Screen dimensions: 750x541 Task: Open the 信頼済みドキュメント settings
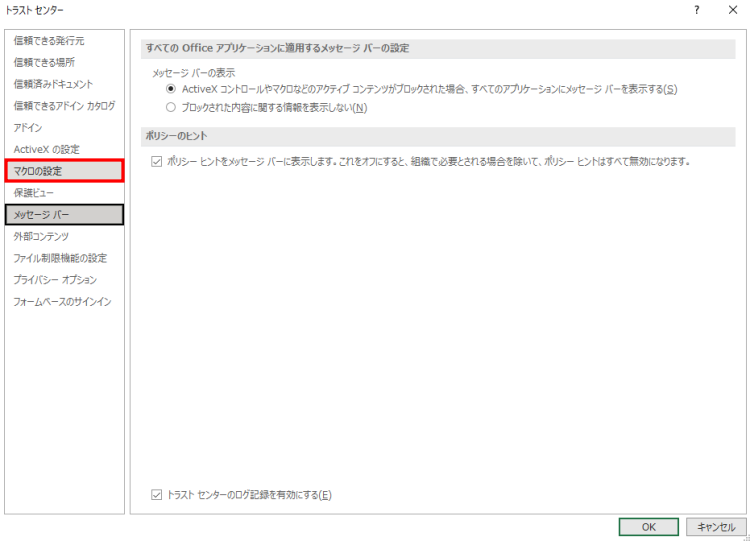tap(53, 84)
